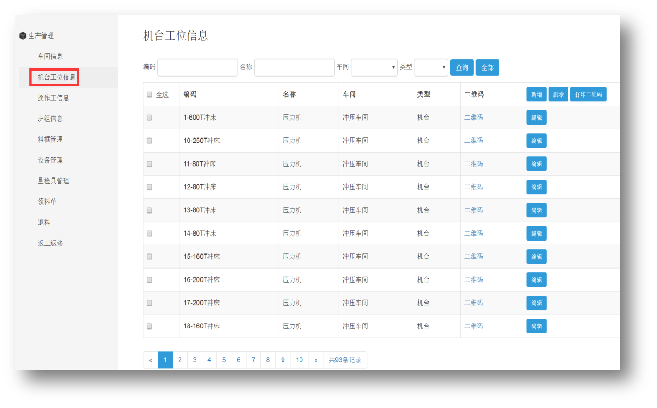Open 二维码 link for 17-200T冲床
Viewport: 657px width, 408px height.
point(473,302)
